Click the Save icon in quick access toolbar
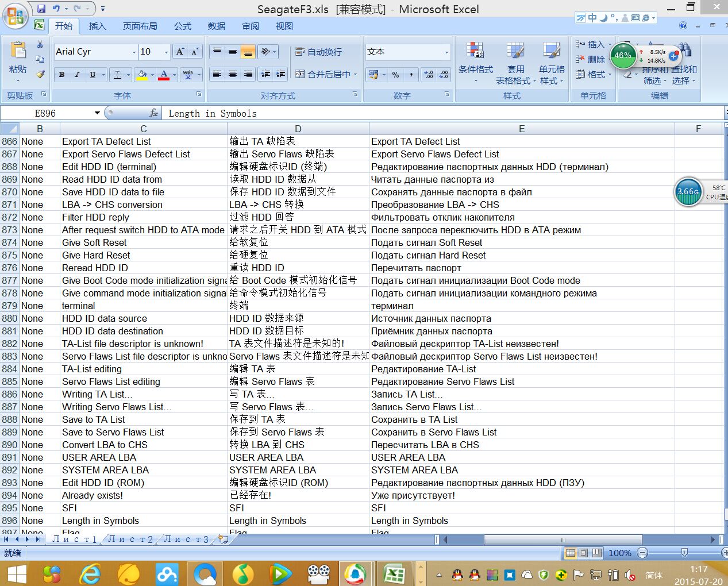The image size is (728, 586). coord(41,9)
